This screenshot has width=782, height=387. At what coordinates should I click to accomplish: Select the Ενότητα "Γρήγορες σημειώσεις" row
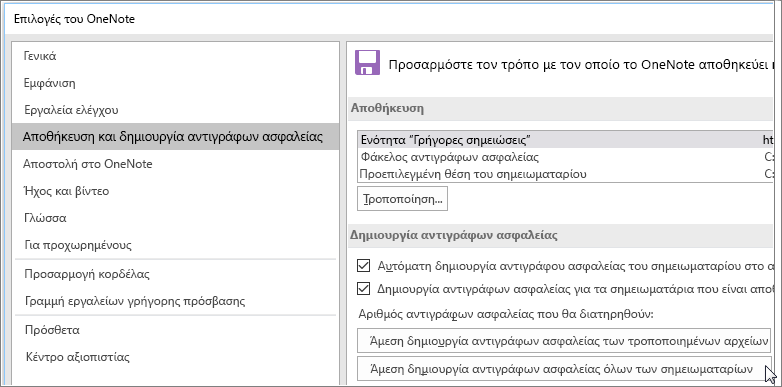pos(566,139)
